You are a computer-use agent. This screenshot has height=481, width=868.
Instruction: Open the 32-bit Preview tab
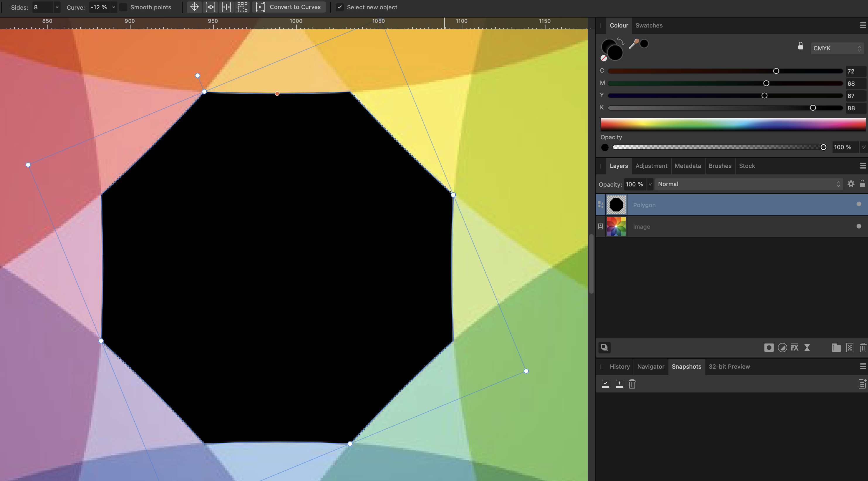pyautogui.click(x=729, y=367)
